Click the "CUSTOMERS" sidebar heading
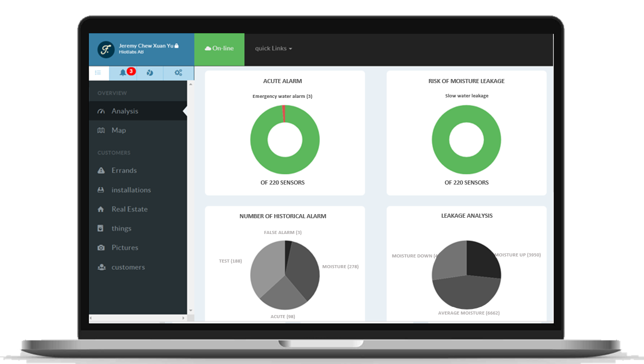The image size is (644, 364). (114, 153)
